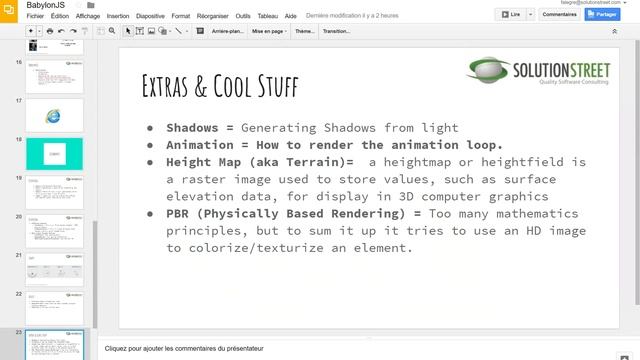Open the folder icon next to BabylonJS title
This screenshot has width=640, height=360.
(x=91, y=5)
